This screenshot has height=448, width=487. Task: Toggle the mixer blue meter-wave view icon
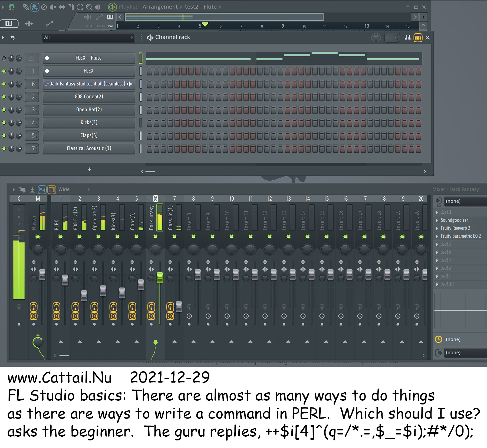tap(42, 190)
